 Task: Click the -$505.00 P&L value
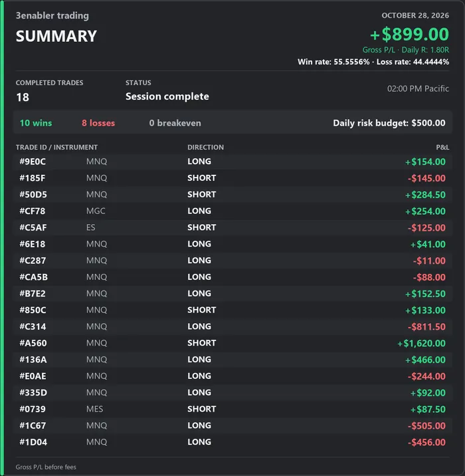(x=426, y=426)
